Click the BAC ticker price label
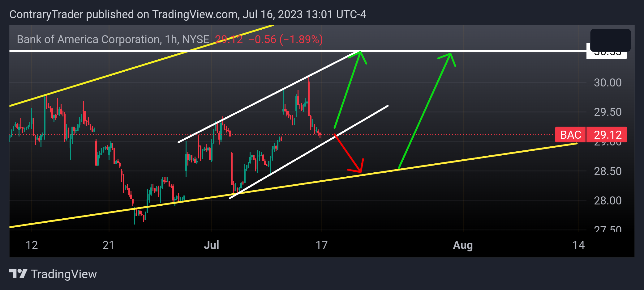The image size is (644, 290). [570, 135]
